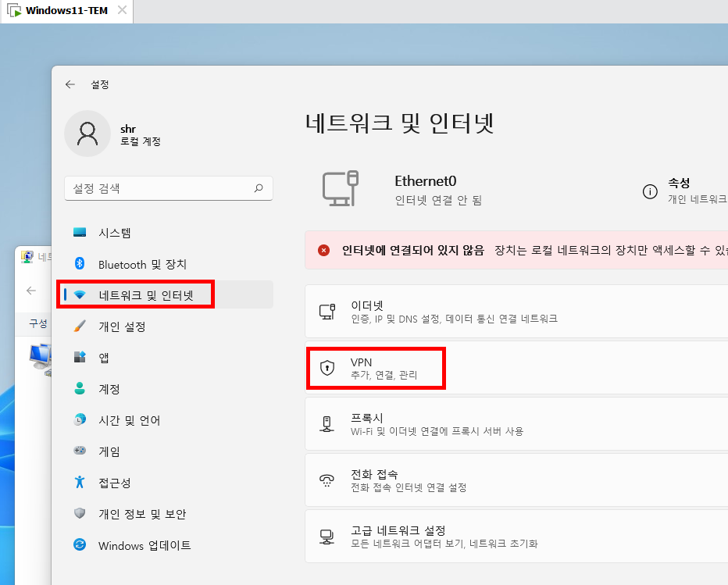Image resolution: width=728 pixels, height=585 pixels.
Task: Click the 로컬 계정 account label
Action: click(141, 141)
